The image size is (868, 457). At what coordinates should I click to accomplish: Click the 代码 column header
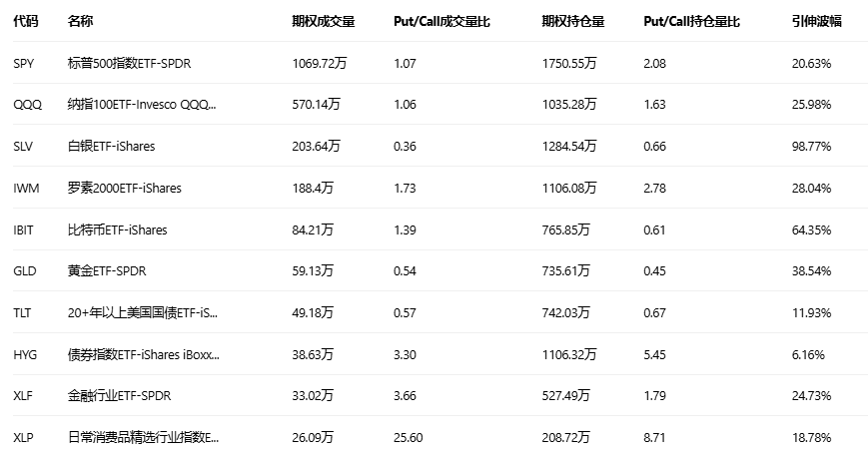25,21
